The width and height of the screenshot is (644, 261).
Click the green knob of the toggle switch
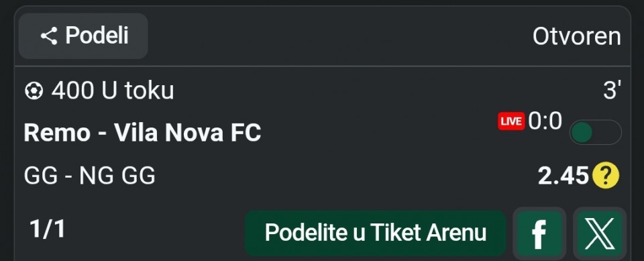[582, 132]
